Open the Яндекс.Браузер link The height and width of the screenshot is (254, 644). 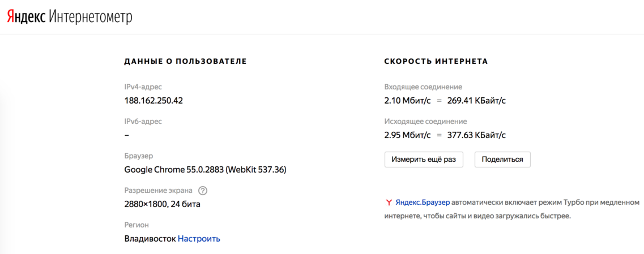coord(423,203)
